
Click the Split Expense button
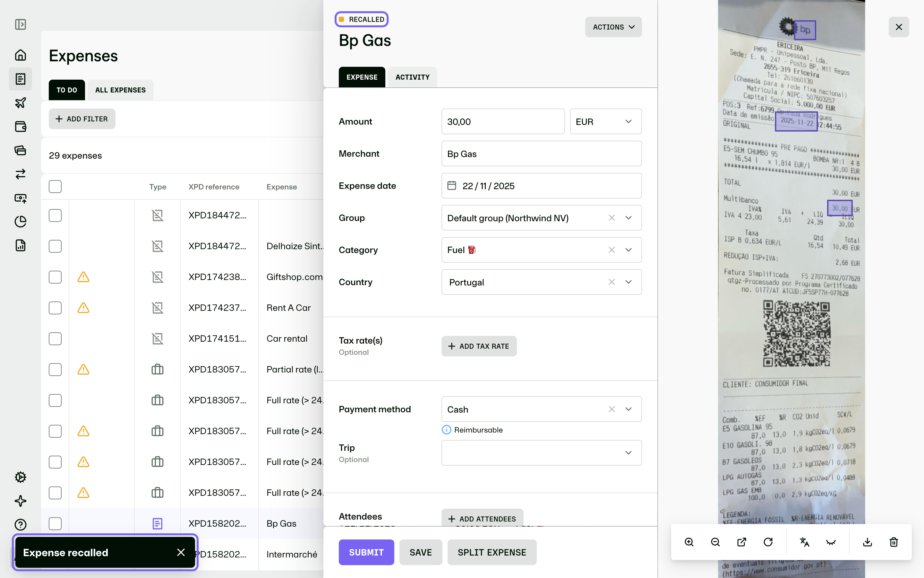(x=492, y=552)
